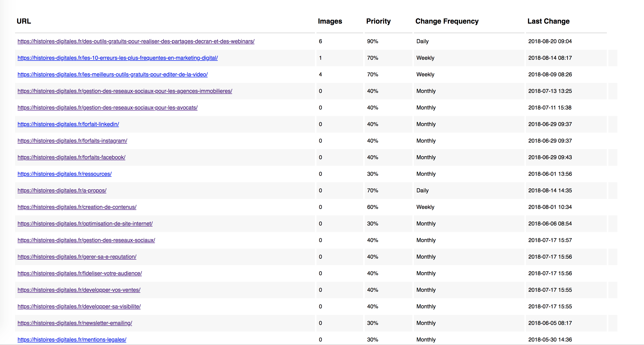
Task: Open the mentions-legales link
Action: (72, 339)
